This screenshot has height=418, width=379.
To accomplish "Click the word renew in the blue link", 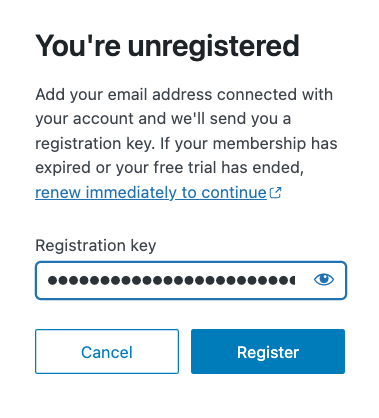I will pos(58,193).
